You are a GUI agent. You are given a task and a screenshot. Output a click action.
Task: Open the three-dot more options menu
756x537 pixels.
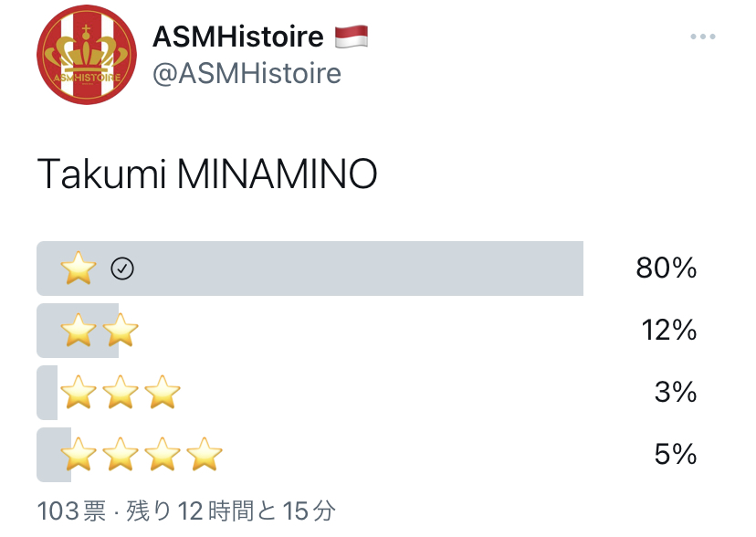coord(702,37)
